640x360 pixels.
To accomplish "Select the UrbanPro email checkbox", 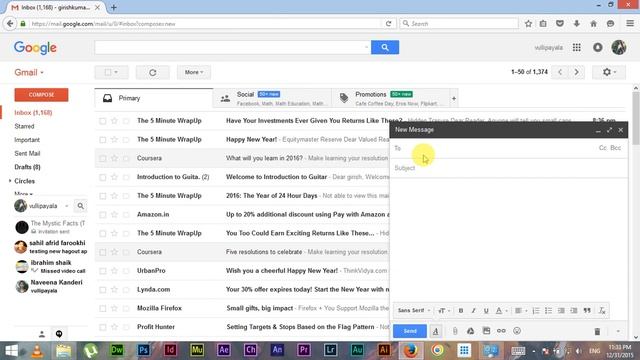I will [x=102, y=271].
